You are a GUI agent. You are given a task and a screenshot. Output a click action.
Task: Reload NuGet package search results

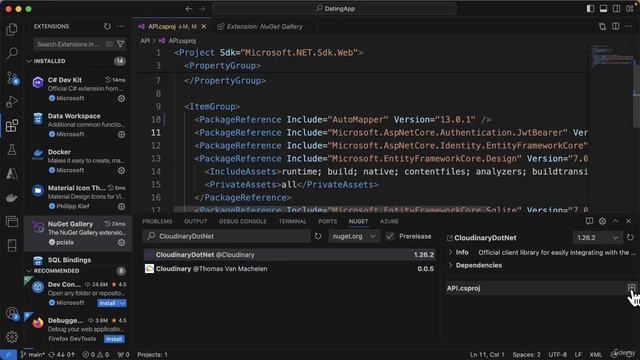[318, 236]
